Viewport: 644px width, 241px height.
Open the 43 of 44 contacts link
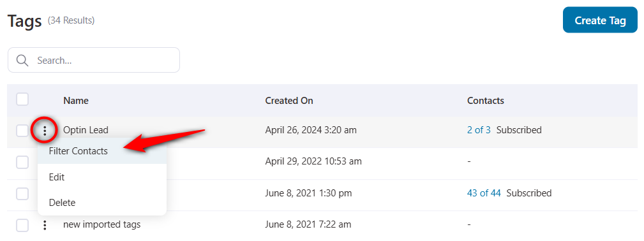484,193
